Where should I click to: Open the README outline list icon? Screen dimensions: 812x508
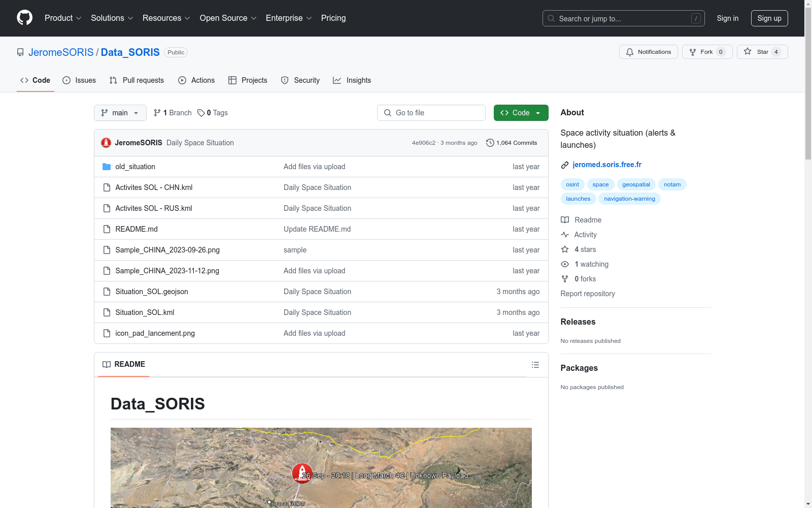click(x=535, y=365)
